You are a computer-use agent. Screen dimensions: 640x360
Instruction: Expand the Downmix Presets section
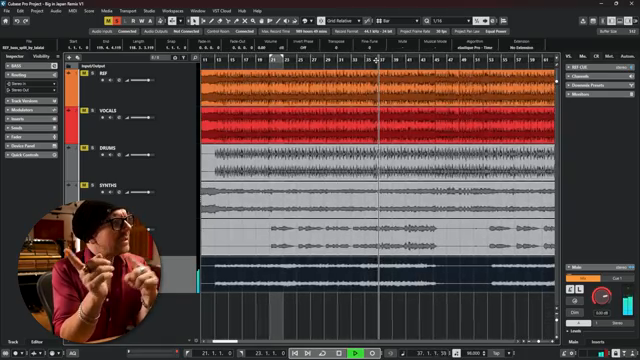[x=600, y=85]
